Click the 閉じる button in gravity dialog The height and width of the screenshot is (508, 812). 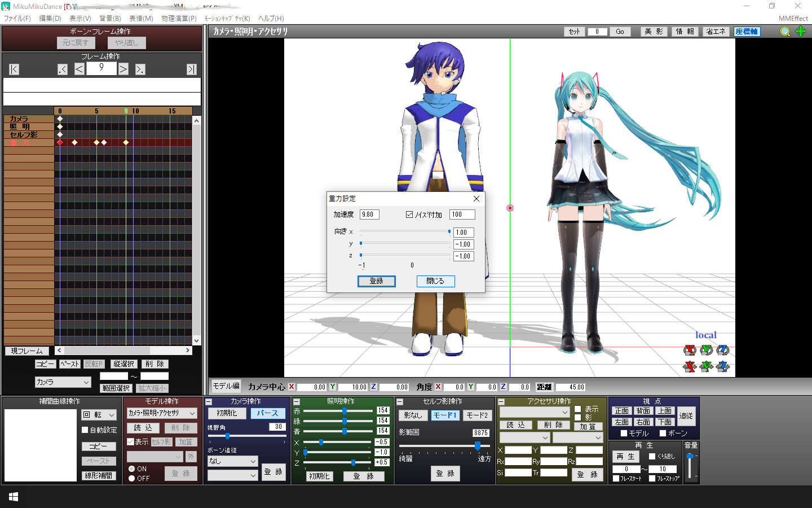(x=435, y=281)
